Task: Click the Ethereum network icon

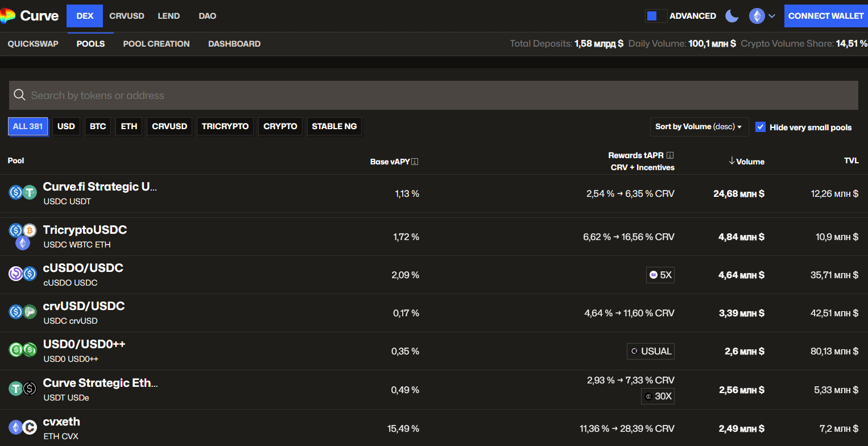Action: pos(757,16)
